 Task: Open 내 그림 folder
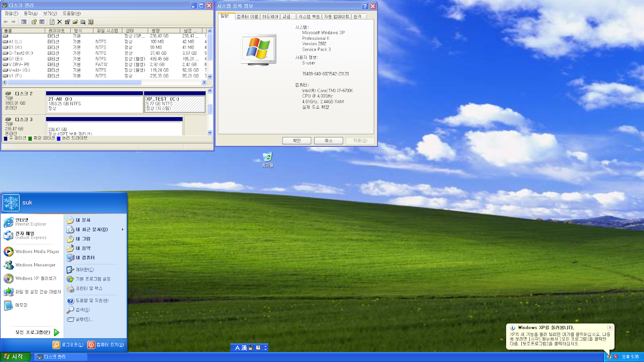(79, 239)
